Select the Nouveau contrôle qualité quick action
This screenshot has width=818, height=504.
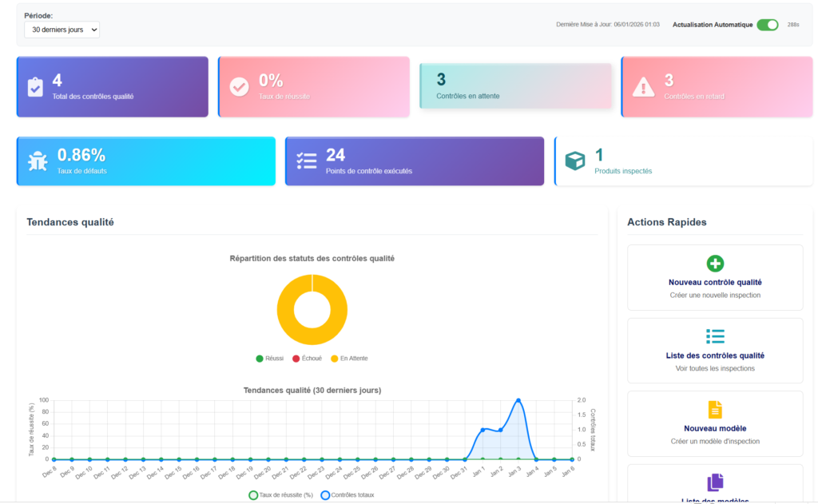point(715,277)
